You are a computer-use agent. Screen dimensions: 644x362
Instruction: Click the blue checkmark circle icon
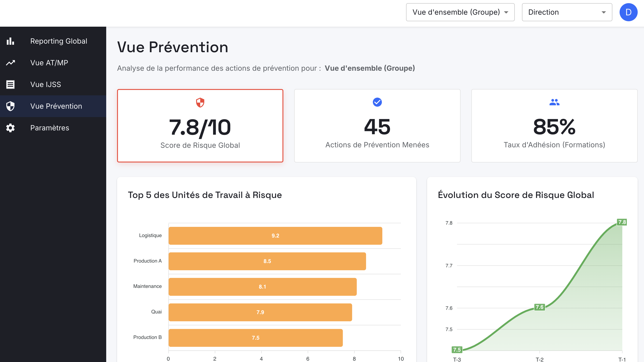377,102
